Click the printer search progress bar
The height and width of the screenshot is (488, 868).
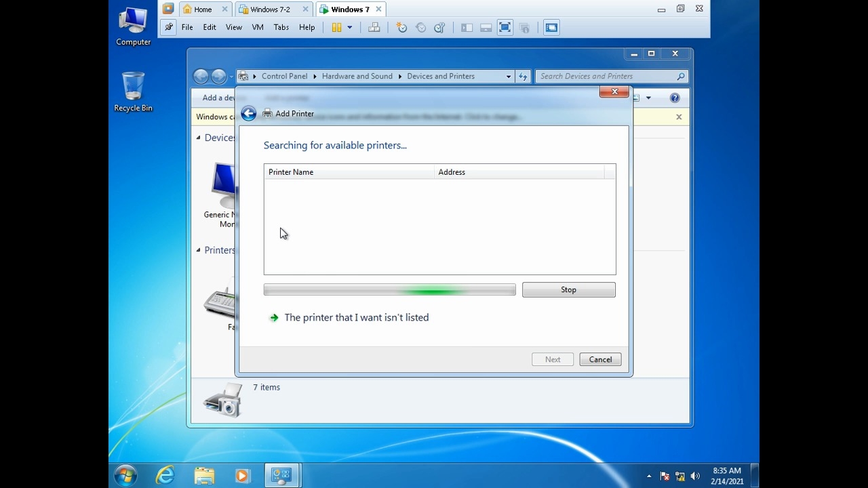(389, 290)
